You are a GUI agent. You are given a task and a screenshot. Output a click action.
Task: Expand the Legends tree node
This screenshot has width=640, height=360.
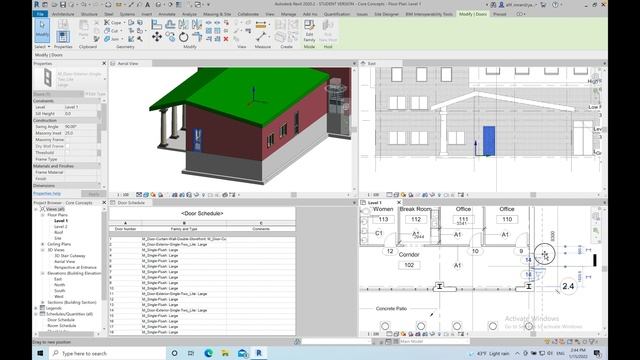[x=36, y=308]
